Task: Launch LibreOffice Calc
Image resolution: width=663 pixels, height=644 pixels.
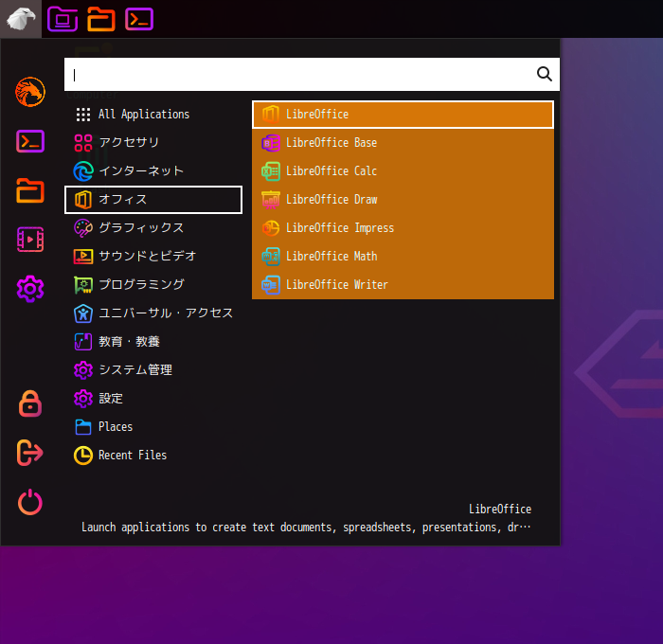Action: (403, 171)
